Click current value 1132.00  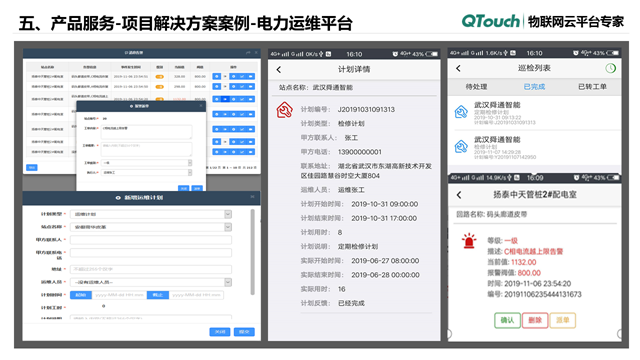pos(524,262)
